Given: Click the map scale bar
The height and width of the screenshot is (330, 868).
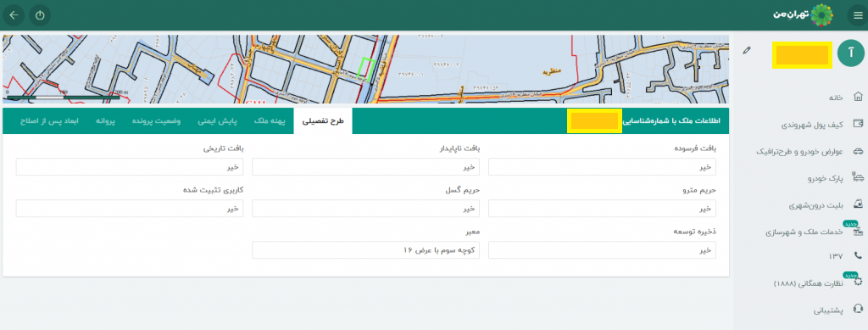Looking at the screenshot, I should click(63, 97).
